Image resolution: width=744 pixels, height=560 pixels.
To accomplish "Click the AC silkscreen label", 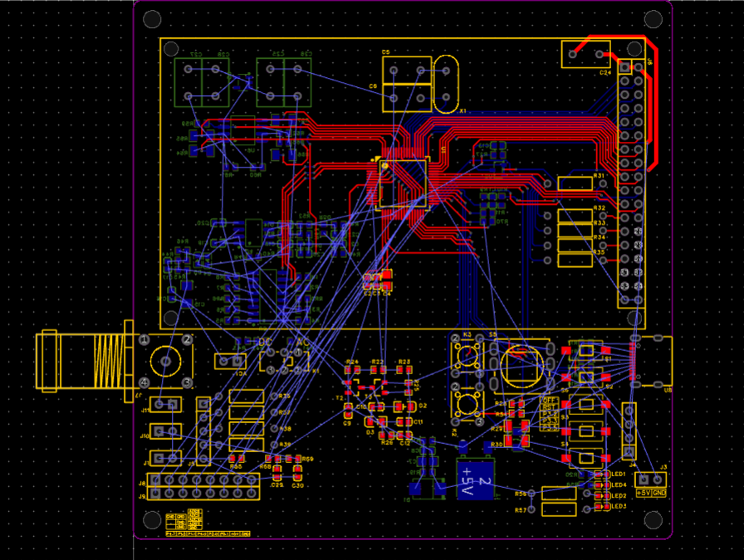I will (x=303, y=343).
